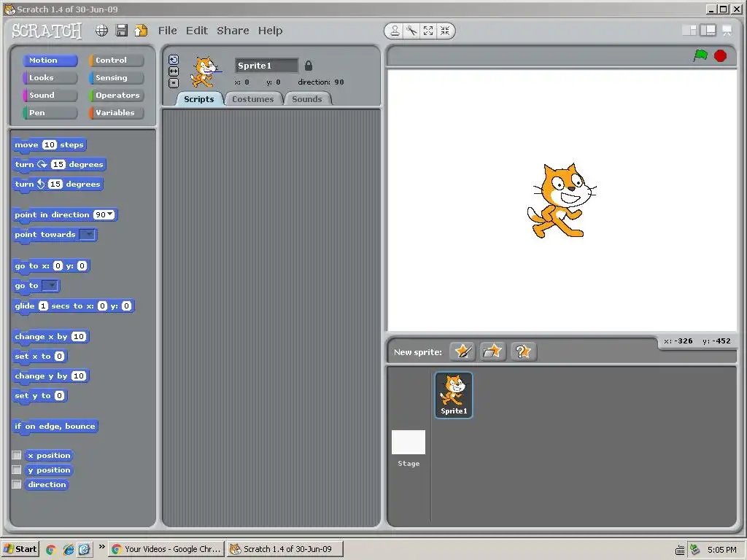Select the Sensing block category

pos(116,77)
